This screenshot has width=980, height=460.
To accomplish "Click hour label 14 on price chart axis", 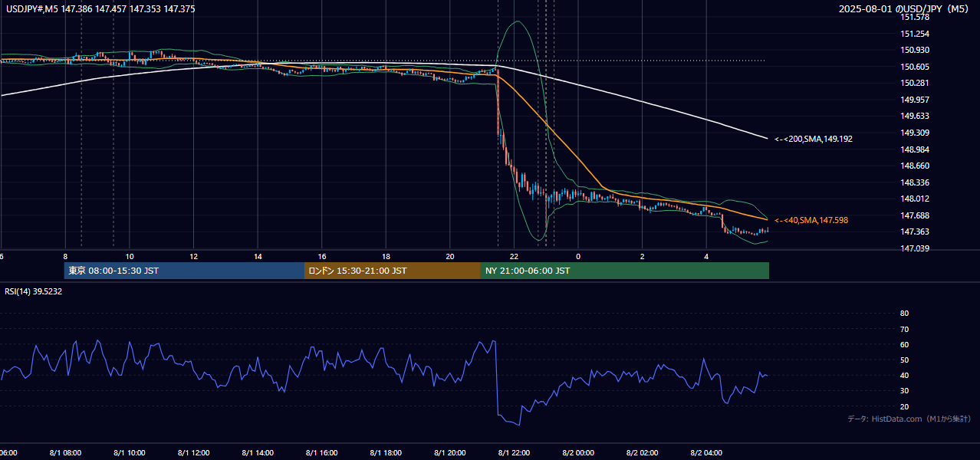I will (x=258, y=256).
